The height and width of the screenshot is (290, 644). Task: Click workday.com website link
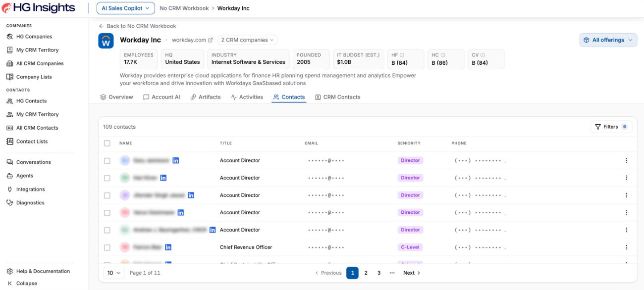point(189,40)
